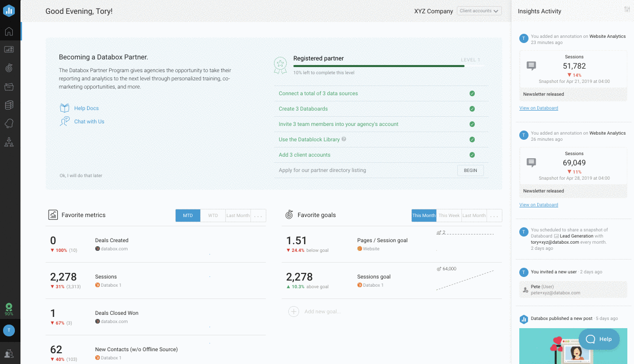Open the Chat with Us link
The height and width of the screenshot is (364, 634).
pos(89,121)
